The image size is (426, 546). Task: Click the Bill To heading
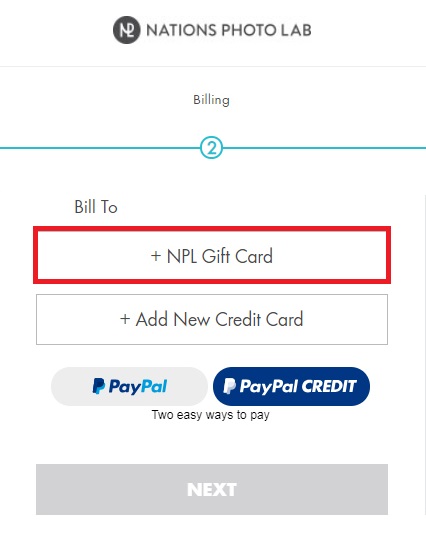96,207
